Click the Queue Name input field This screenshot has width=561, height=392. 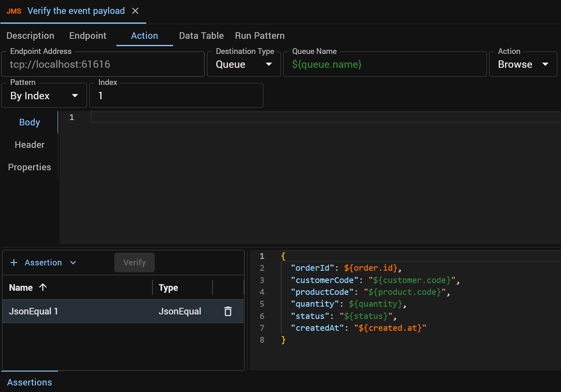pos(385,64)
